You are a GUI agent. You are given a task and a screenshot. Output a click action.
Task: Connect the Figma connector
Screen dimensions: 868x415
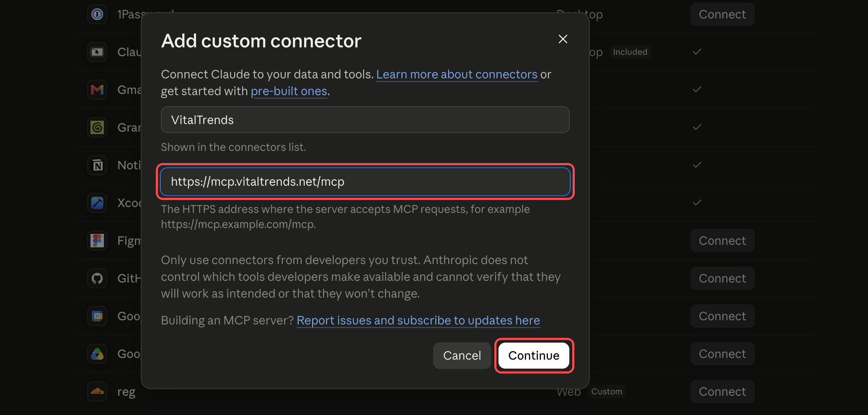[722, 241]
